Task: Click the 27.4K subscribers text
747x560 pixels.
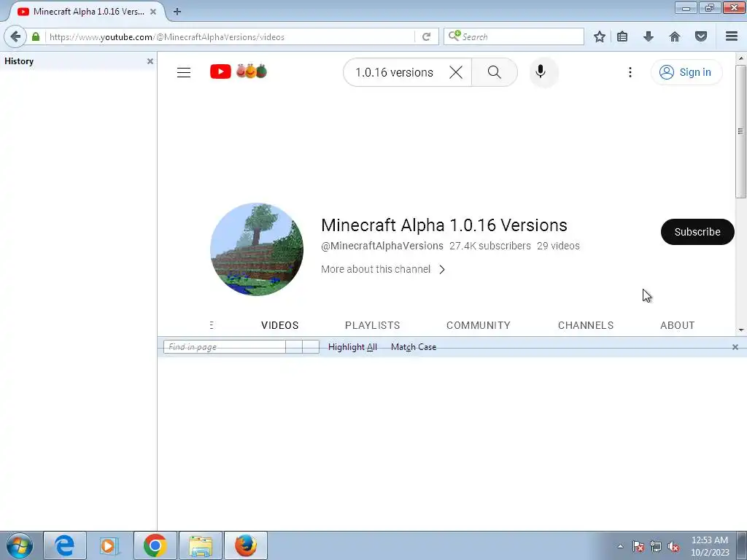Action: [489, 246]
